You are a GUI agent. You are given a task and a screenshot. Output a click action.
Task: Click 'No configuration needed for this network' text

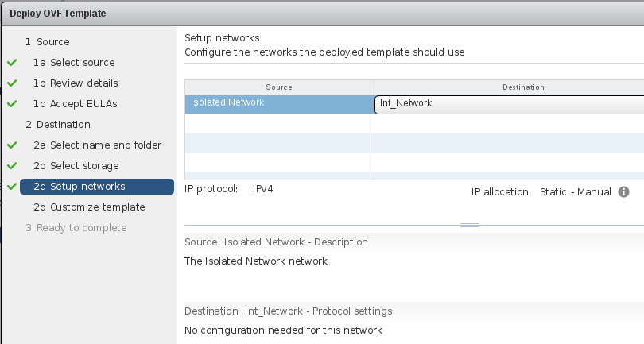[283, 330]
